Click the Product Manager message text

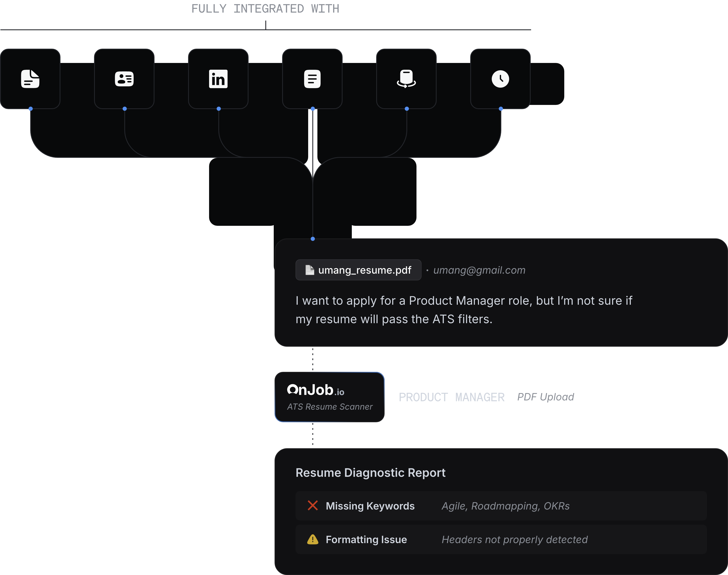464,310
